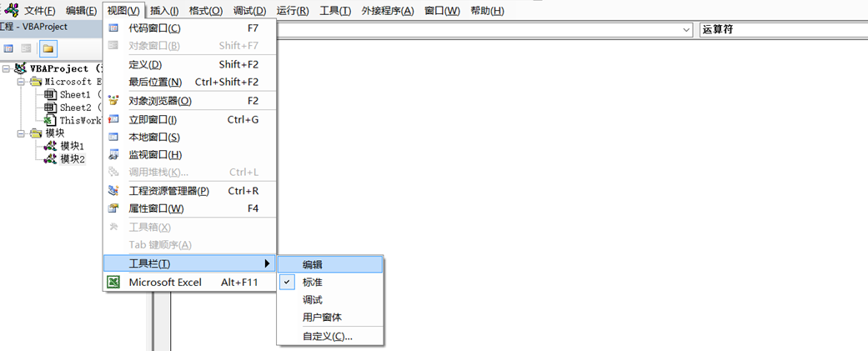This screenshot has height=351, width=868.
Task: Click the View Code icon in project panel
Action: point(8,48)
